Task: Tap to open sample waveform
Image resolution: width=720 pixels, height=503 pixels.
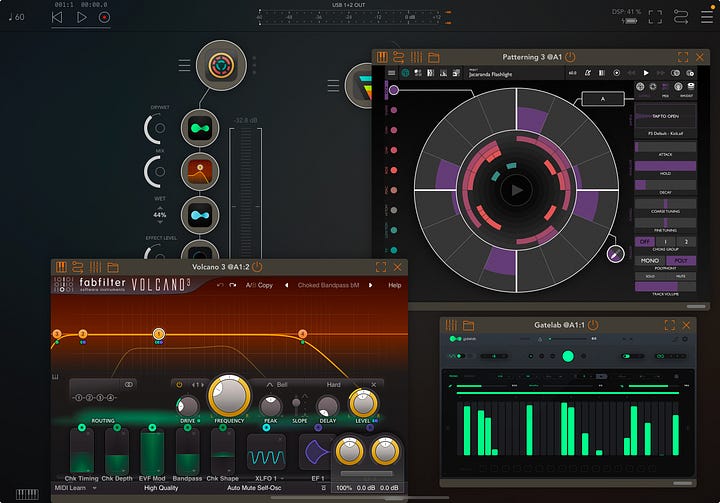Action: click(665, 116)
